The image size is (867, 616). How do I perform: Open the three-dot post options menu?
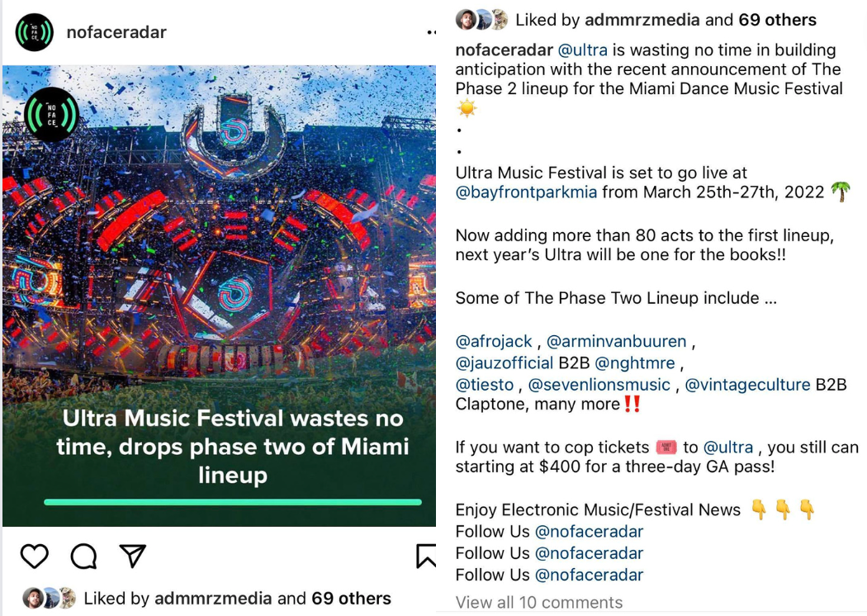[432, 33]
